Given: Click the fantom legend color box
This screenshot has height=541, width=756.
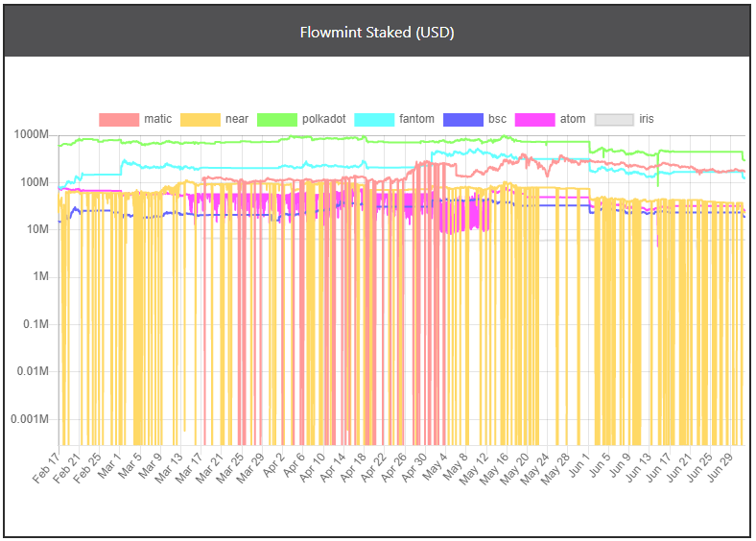Looking at the screenshot, I should (374, 120).
